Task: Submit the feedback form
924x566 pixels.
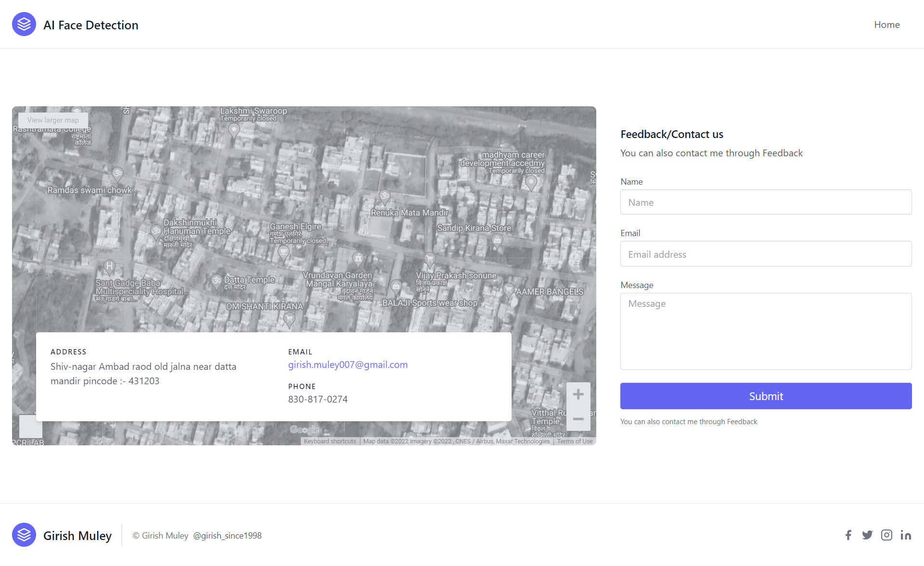Action: [766, 396]
